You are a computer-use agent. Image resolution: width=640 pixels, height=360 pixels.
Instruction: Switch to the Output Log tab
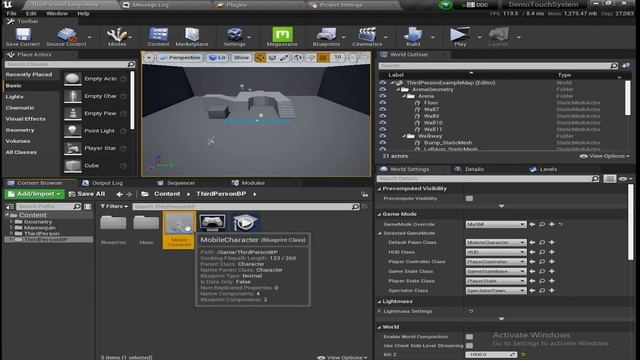click(x=103, y=183)
